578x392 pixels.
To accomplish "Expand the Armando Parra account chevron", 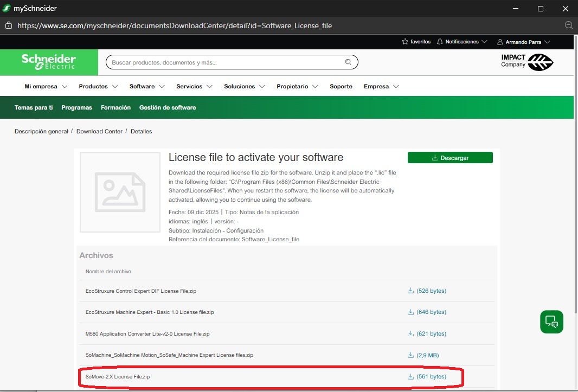I will [x=547, y=42].
